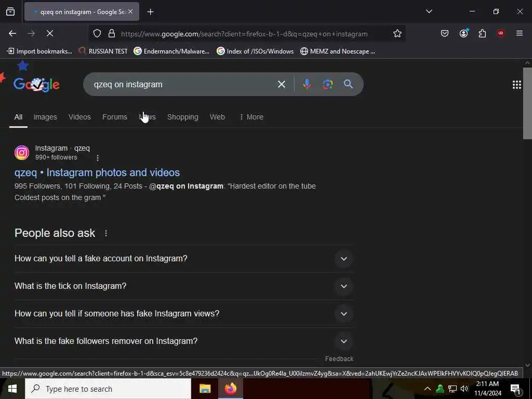
Task: Open Import bookmarks bookmark
Action: [x=39, y=51]
